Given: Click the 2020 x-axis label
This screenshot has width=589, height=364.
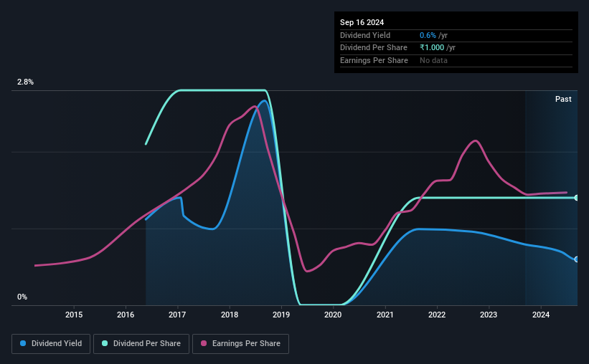Looking at the screenshot, I should point(333,315).
